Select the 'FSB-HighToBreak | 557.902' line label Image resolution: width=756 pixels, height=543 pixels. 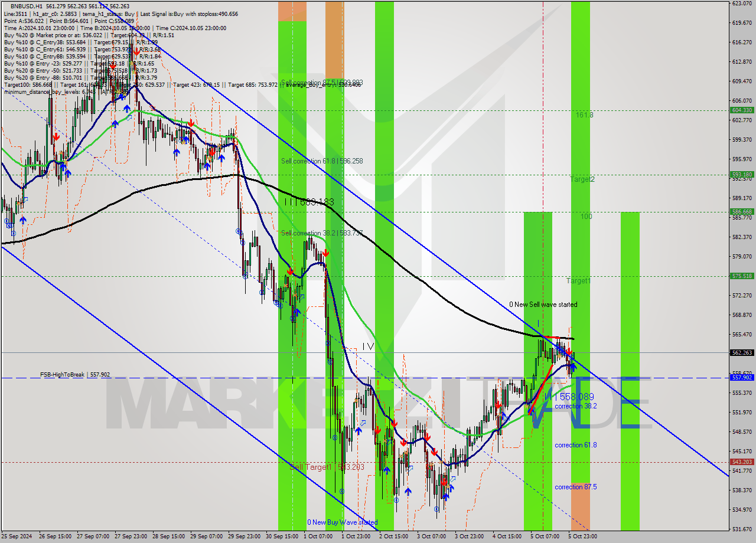tap(75, 374)
